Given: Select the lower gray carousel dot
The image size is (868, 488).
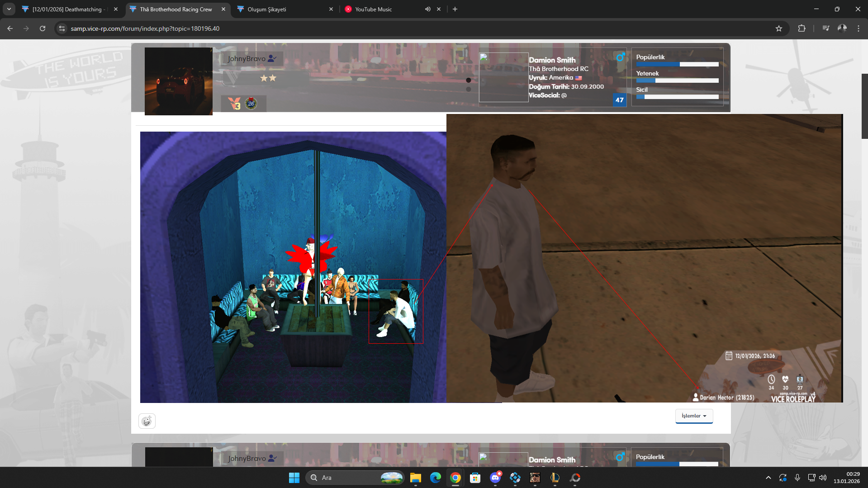Looking at the screenshot, I should pos(469,89).
